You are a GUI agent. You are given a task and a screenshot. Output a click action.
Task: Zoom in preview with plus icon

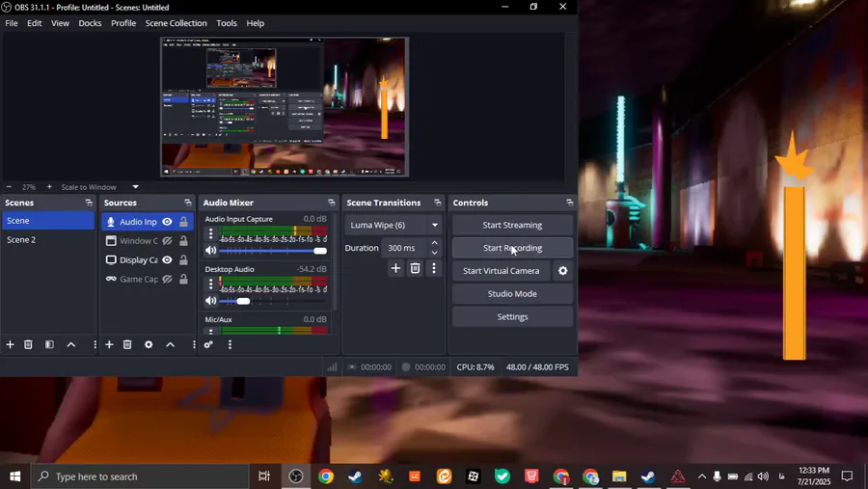click(49, 187)
